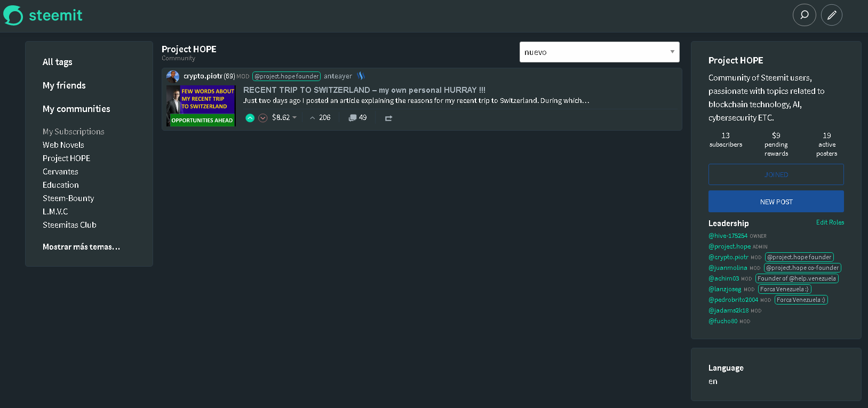Click the '19 active posters' stat
868x408 pixels.
[827, 144]
